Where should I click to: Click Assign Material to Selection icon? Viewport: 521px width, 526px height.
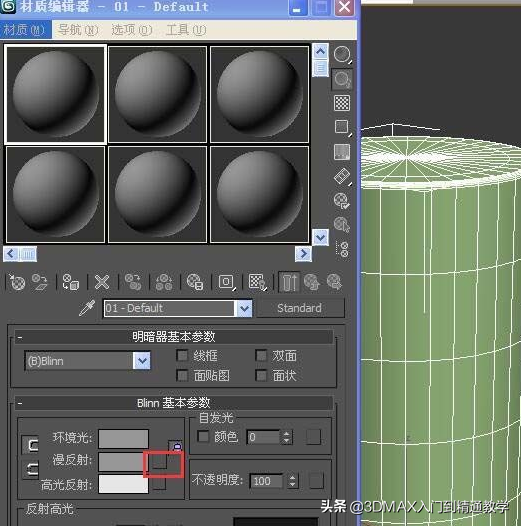tap(71, 282)
